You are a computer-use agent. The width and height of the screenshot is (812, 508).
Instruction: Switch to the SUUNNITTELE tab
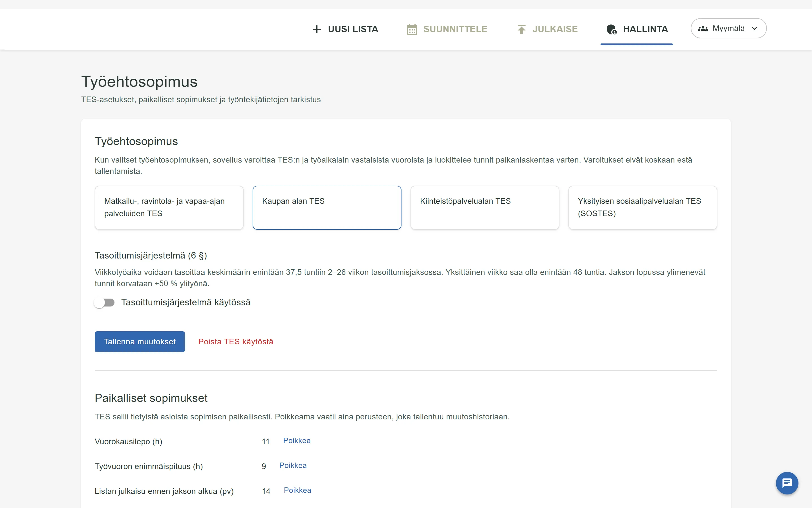click(447, 29)
